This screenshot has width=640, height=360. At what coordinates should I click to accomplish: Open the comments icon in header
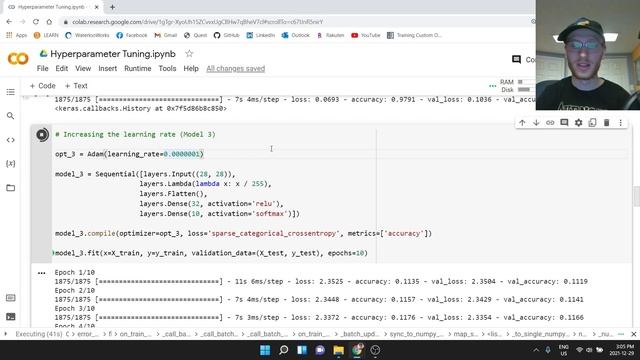click(516, 60)
